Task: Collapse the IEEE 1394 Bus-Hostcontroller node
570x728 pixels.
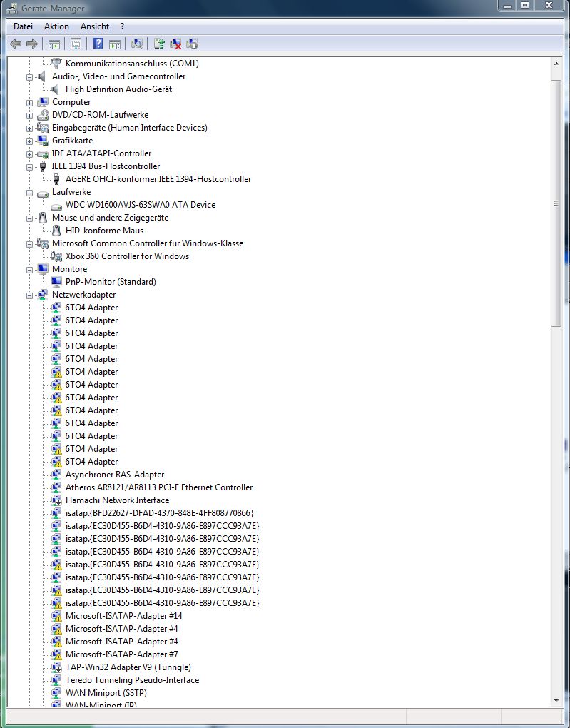Action: [x=30, y=167]
